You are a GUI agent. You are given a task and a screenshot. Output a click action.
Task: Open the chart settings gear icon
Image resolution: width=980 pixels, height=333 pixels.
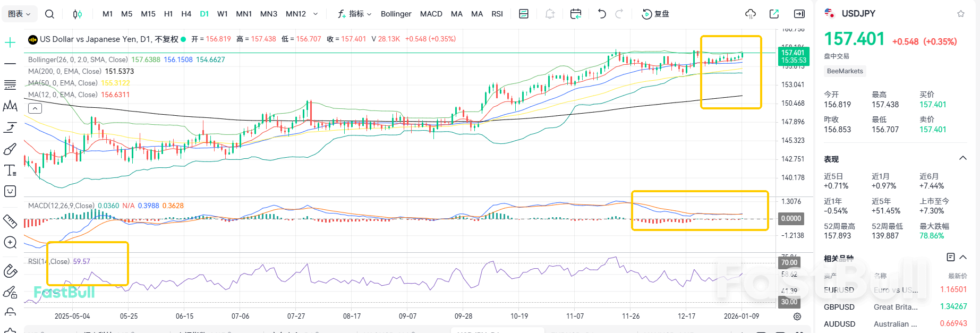797,317
